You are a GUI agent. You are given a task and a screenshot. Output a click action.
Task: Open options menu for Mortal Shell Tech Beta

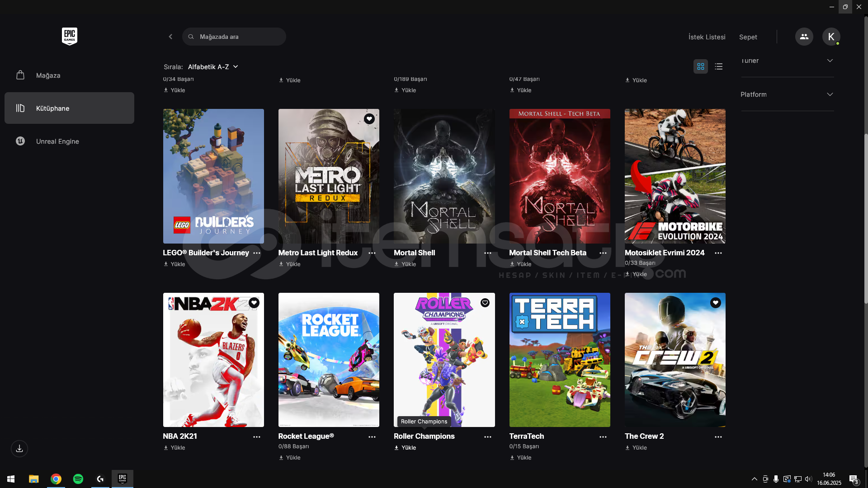click(x=603, y=253)
